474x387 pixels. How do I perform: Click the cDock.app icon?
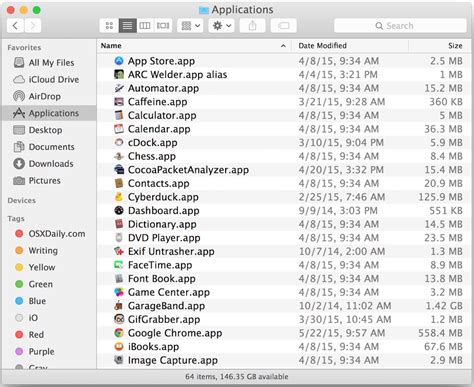coord(119,142)
